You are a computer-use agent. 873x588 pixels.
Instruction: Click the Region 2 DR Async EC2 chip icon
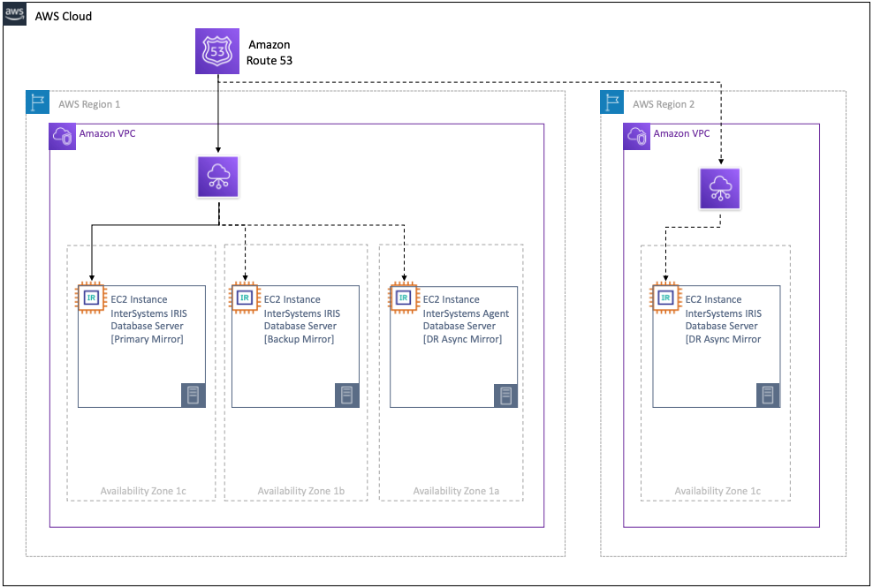(665, 298)
